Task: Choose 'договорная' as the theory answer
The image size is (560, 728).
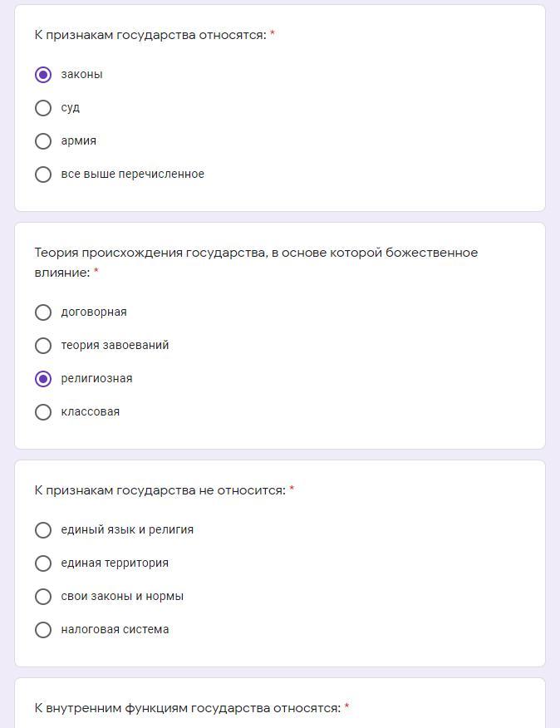Action: (43, 312)
